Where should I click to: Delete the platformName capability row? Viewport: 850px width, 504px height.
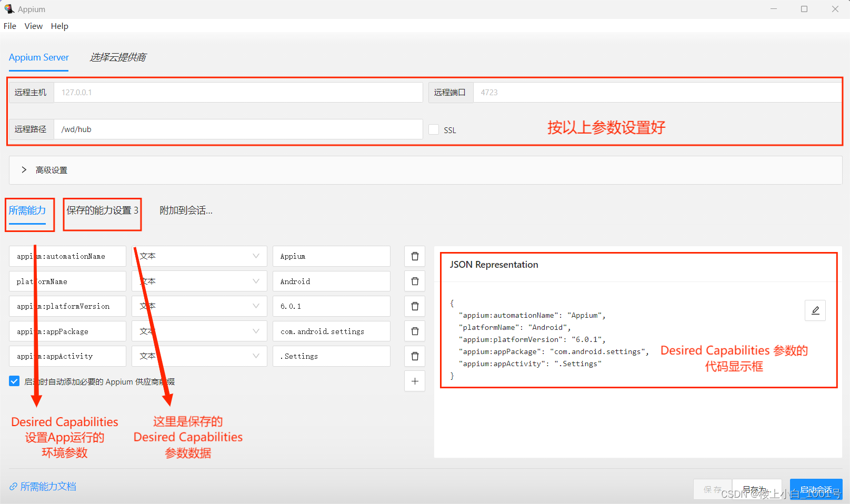click(415, 281)
